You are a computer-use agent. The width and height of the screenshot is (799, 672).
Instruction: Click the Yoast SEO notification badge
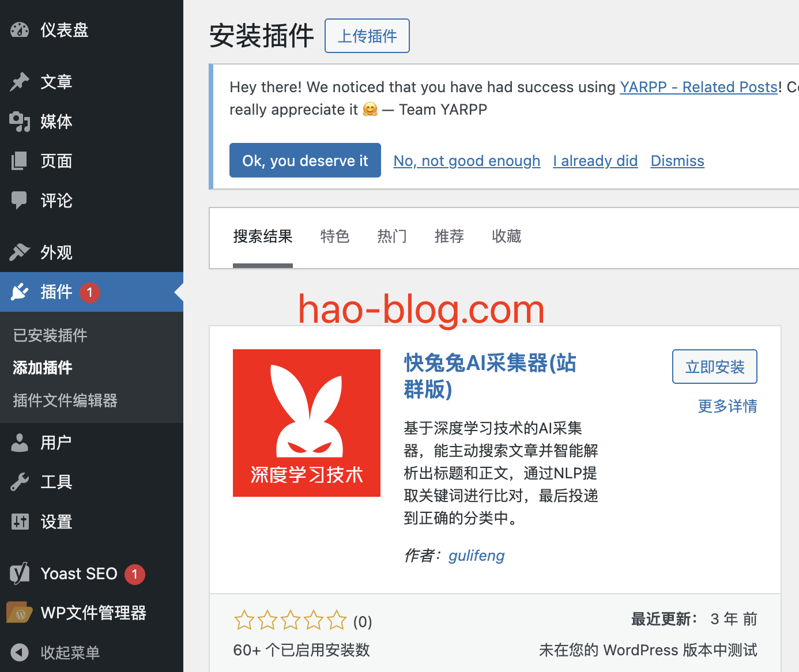(134, 574)
